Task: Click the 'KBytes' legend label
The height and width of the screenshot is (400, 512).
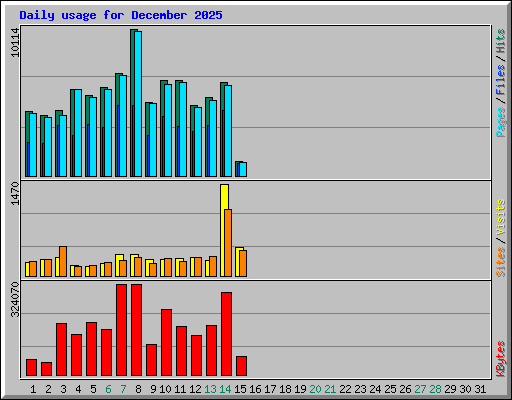Action: click(501, 359)
